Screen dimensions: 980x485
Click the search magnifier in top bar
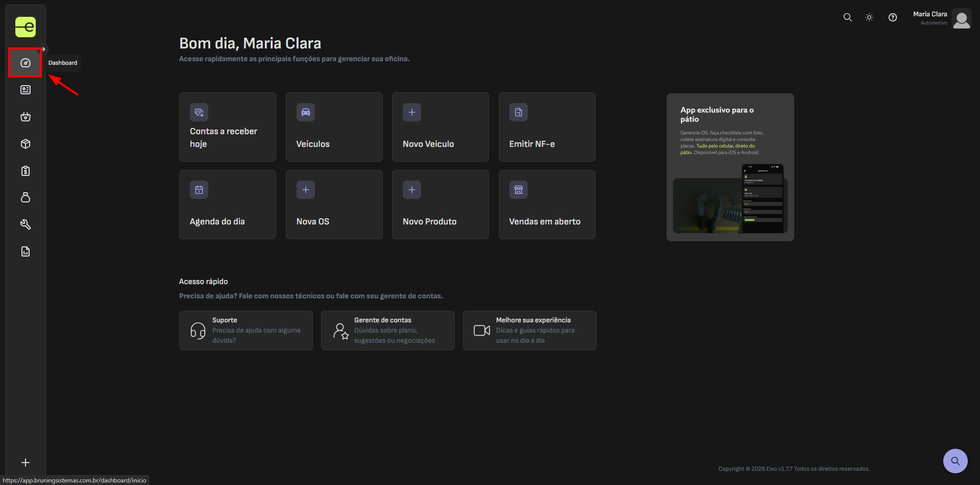[847, 17]
